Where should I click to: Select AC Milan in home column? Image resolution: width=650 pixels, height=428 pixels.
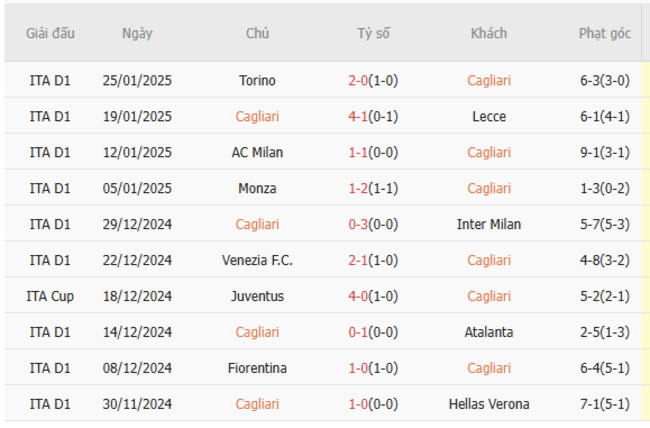point(257,153)
